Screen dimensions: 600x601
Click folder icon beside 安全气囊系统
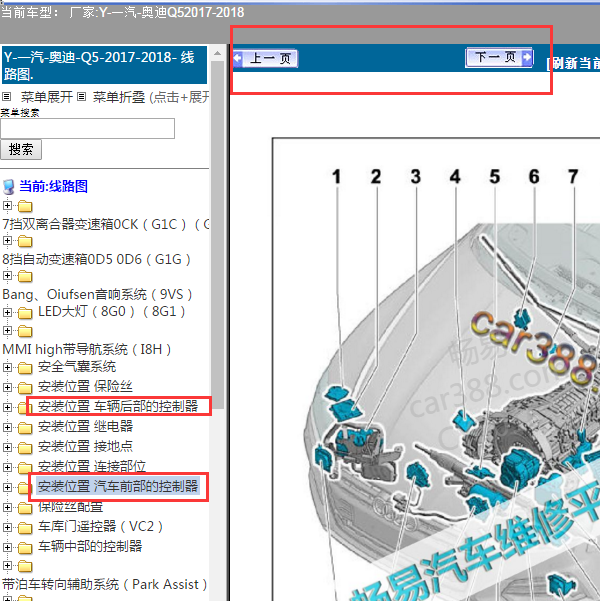pyautogui.click(x=25, y=368)
